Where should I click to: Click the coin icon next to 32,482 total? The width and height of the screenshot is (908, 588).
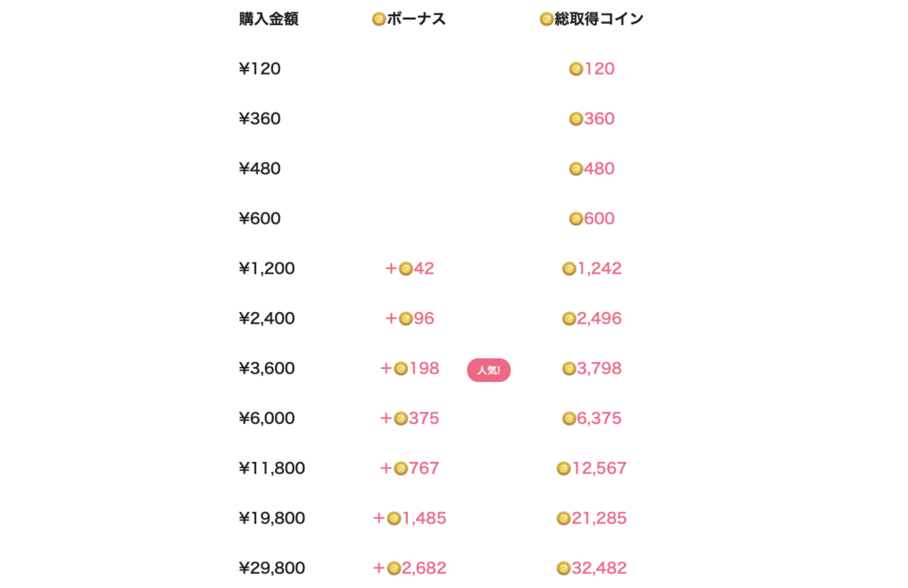(563, 568)
